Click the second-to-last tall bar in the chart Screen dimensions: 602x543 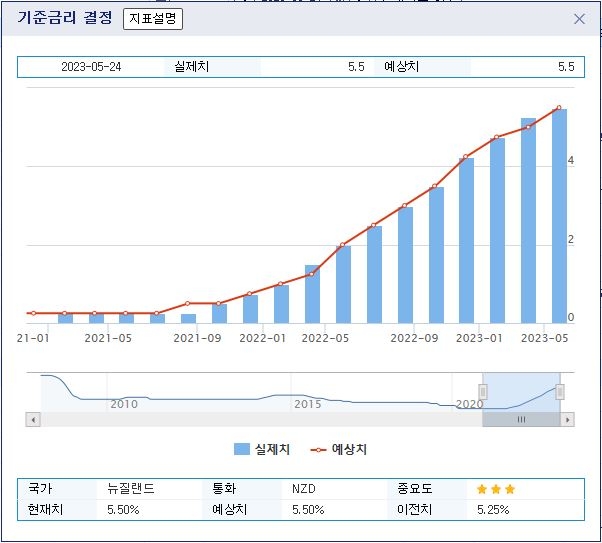(x=528, y=221)
